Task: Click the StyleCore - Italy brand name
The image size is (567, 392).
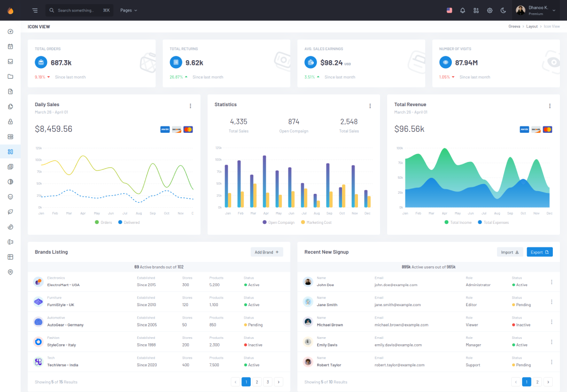Action: [62, 345]
